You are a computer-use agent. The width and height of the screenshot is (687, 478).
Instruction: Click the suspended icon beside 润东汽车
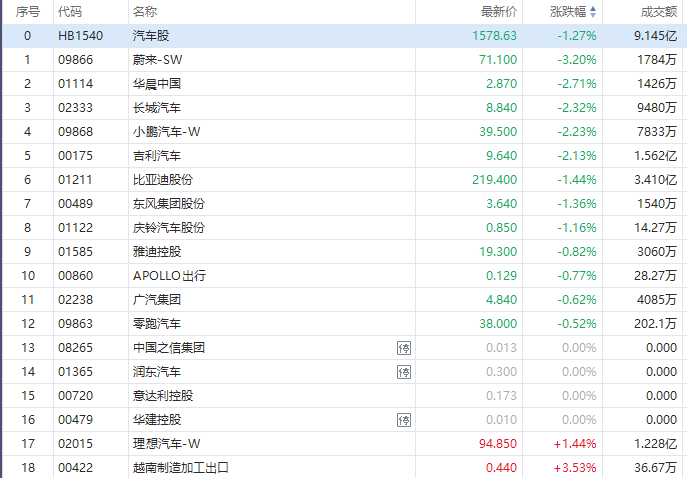click(x=404, y=372)
